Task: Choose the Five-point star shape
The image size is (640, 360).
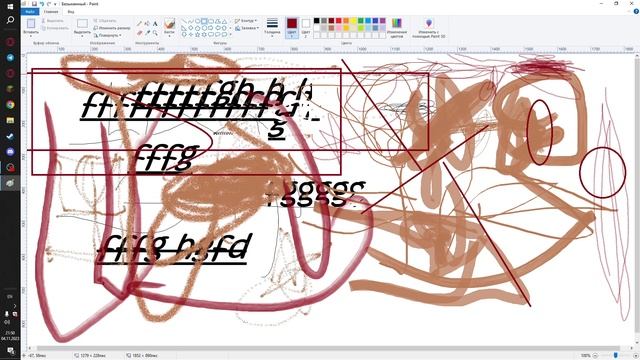Action: pos(198,34)
